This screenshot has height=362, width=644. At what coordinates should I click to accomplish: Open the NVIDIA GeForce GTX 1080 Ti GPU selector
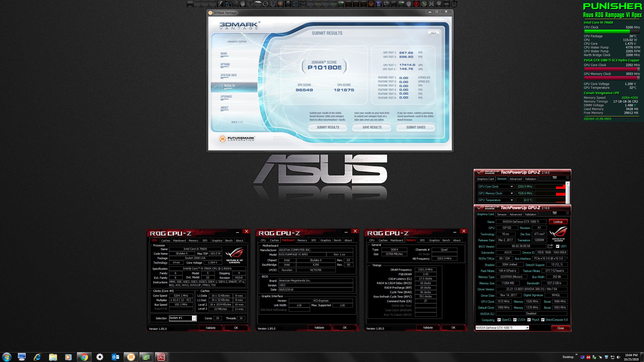pos(502,328)
